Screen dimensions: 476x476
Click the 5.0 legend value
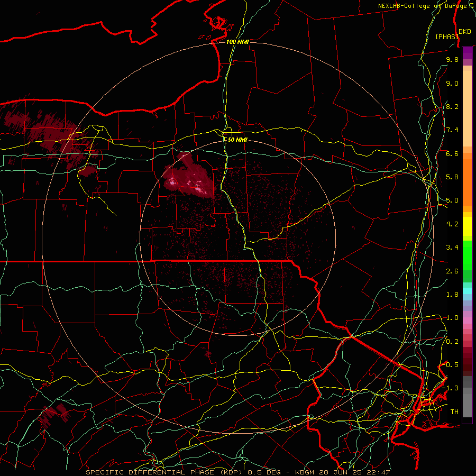pos(452,200)
